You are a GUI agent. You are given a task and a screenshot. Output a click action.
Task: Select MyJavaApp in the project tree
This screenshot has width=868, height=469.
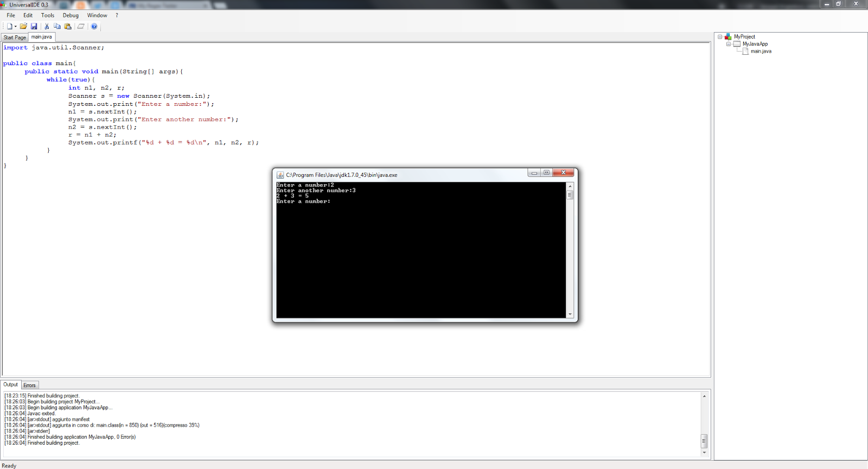point(755,44)
